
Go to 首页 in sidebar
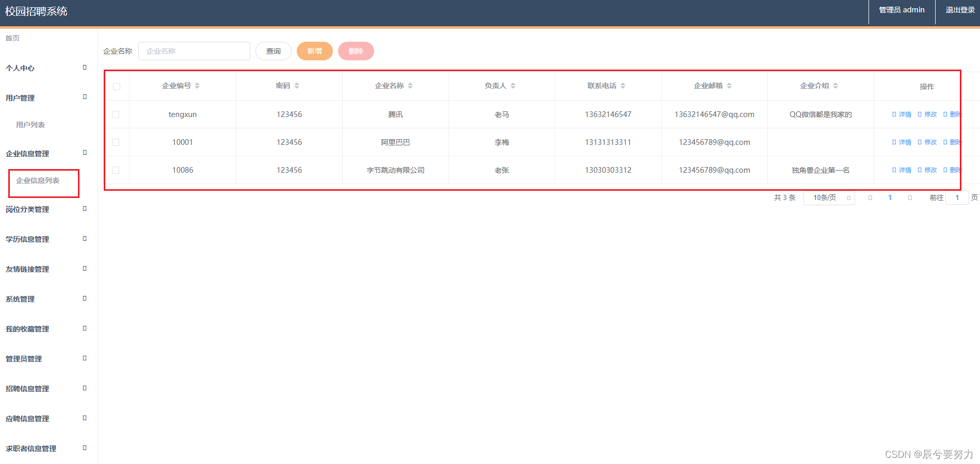pyautogui.click(x=12, y=38)
